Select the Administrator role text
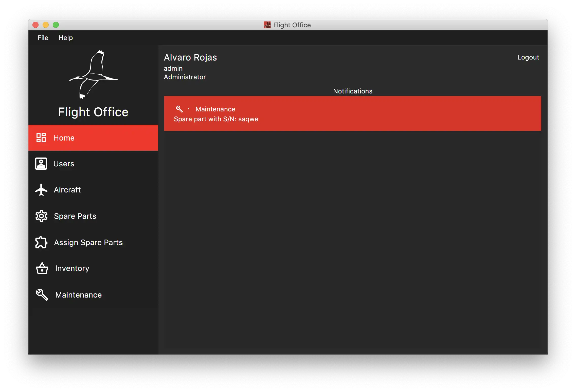Screen dimensions: 576x392 [185, 77]
